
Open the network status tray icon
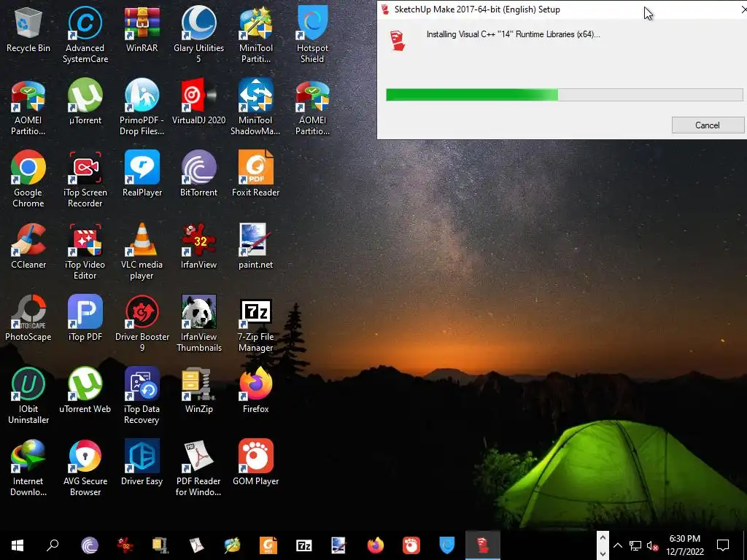(x=635, y=545)
